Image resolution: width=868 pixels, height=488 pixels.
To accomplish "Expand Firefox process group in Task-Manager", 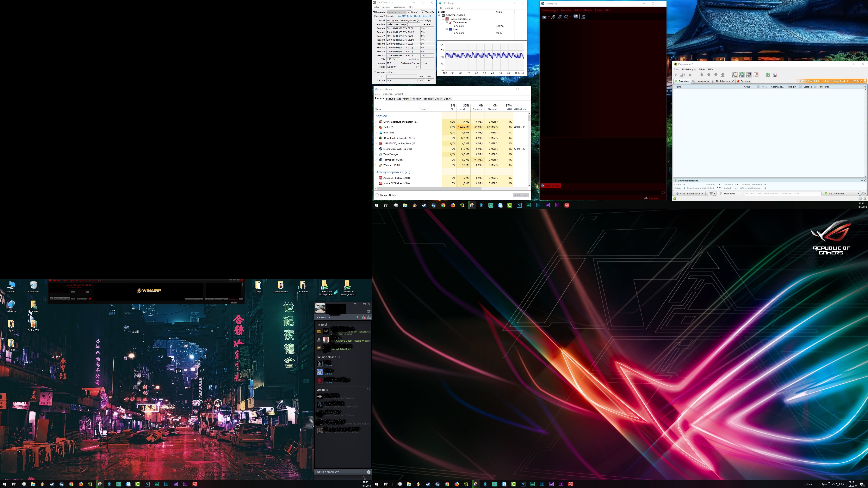I will pos(376,127).
